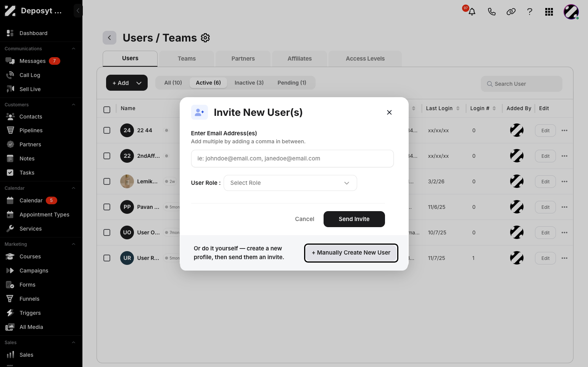
Task: Focus the email addresses input field
Action: (x=292, y=159)
